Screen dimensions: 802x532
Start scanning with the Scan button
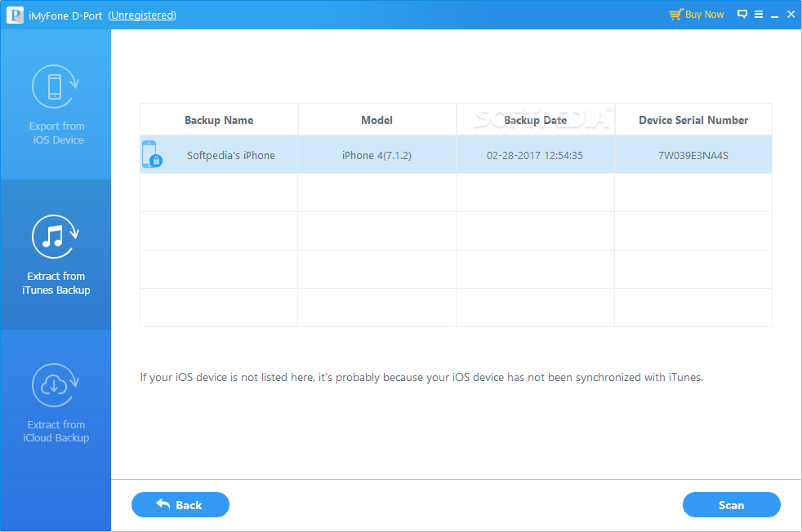(x=732, y=505)
